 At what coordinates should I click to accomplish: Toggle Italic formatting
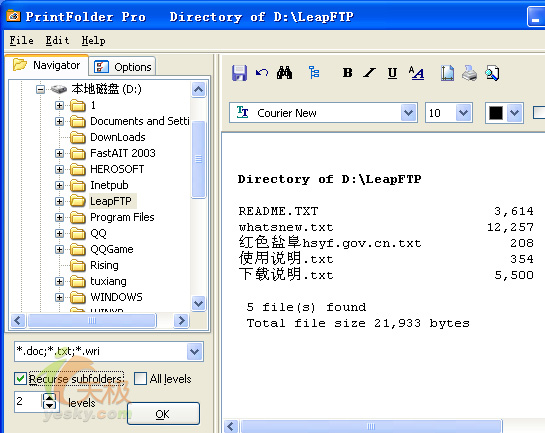pos(369,73)
